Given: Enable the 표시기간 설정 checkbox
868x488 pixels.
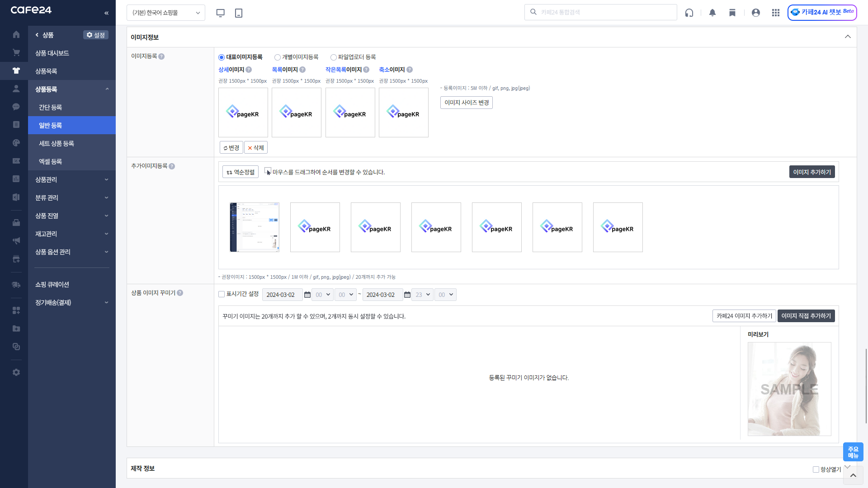Looking at the screenshot, I should [x=222, y=294].
